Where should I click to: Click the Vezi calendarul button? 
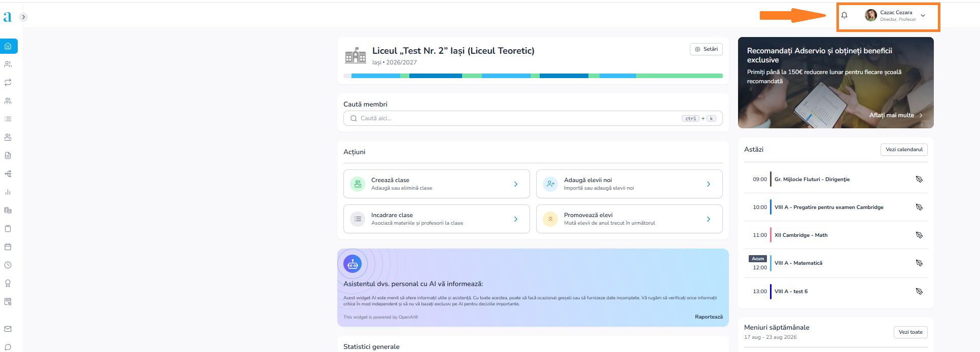click(904, 150)
